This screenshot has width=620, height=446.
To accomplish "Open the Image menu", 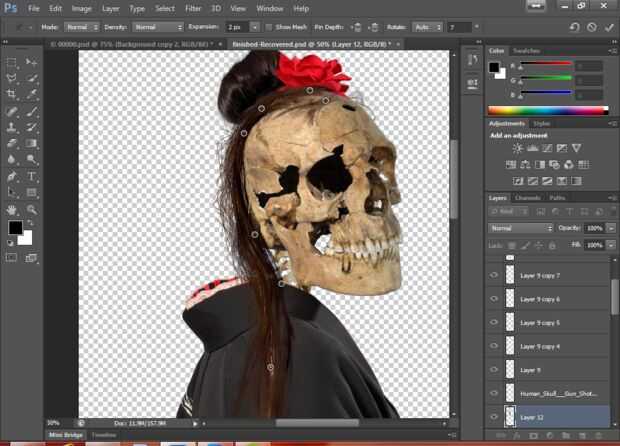I will (81, 8).
